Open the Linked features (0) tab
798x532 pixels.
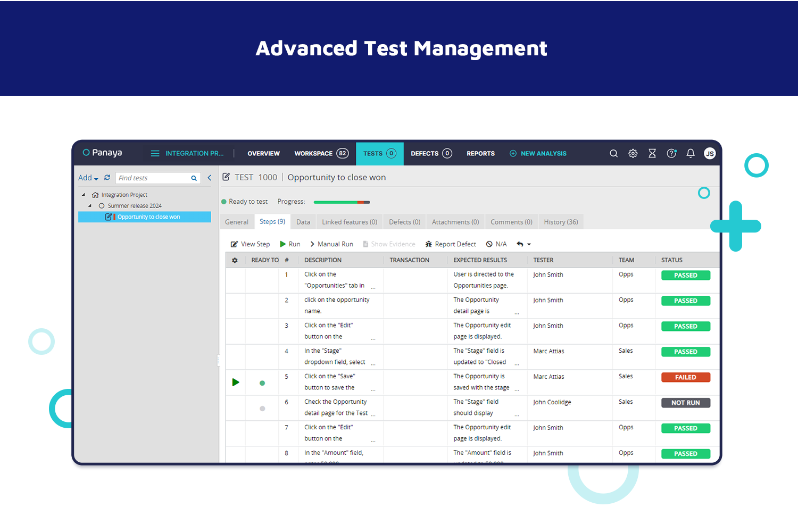[350, 222]
